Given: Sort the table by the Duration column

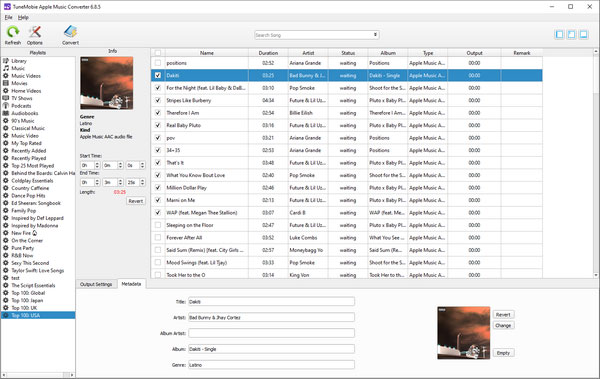Looking at the screenshot, I should tap(268, 53).
